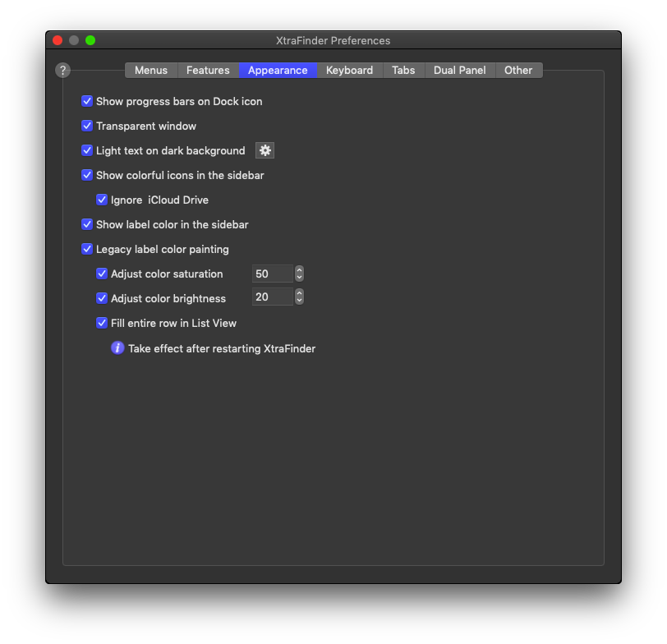Click the color saturation stepper arrows
This screenshot has width=667, height=644.
click(x=299, y=274)
